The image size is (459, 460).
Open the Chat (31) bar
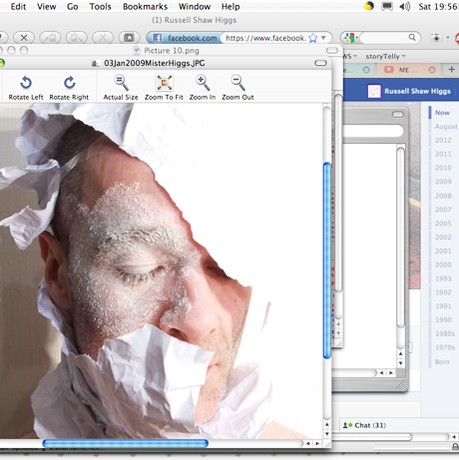(x=365, y=425)
